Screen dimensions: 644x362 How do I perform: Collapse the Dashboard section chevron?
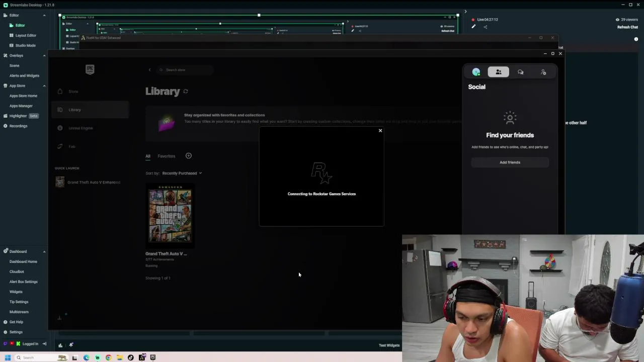pyautogui.click(x=44, y=251)
